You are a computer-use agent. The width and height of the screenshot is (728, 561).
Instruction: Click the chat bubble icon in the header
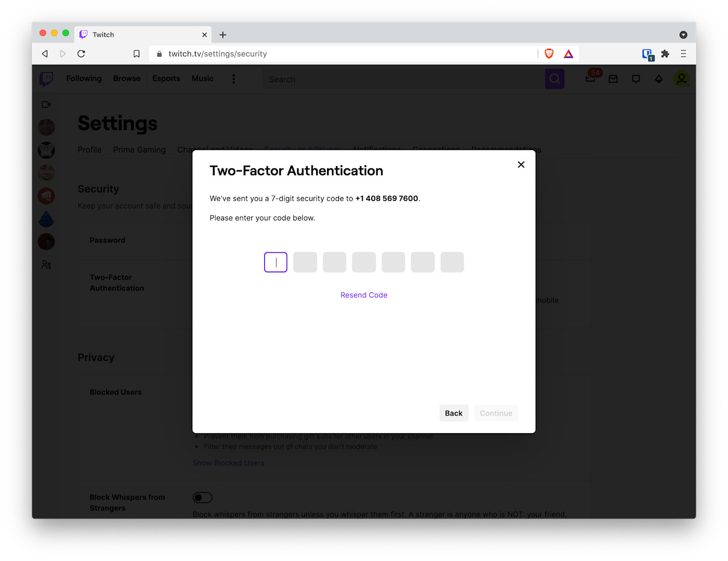635,79
